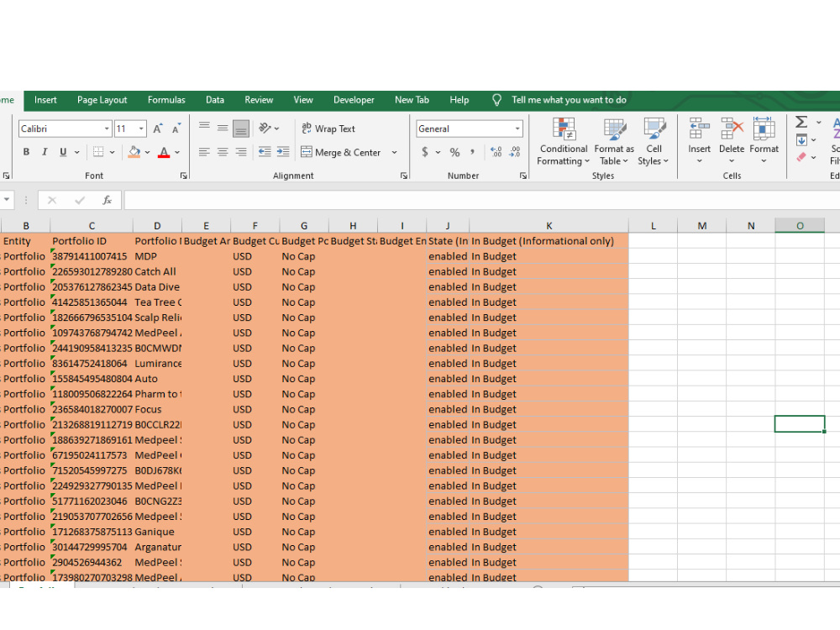Click the In Budget (Informational only) header cell
The height and width of the screenshot is (630, 840).
coord(549,241)
